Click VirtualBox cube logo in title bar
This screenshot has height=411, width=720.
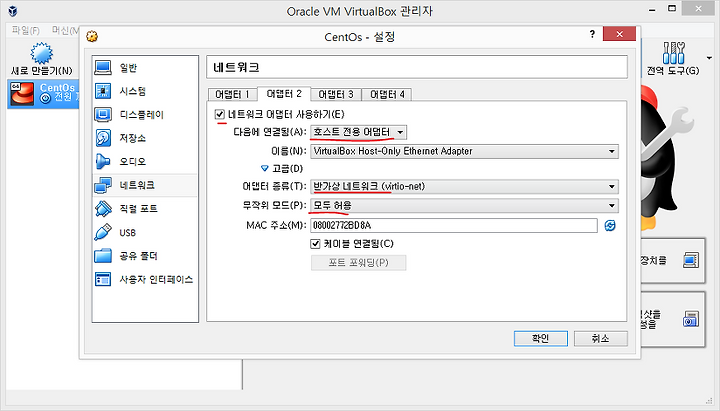pyautogui.click(x=13, y=11)
